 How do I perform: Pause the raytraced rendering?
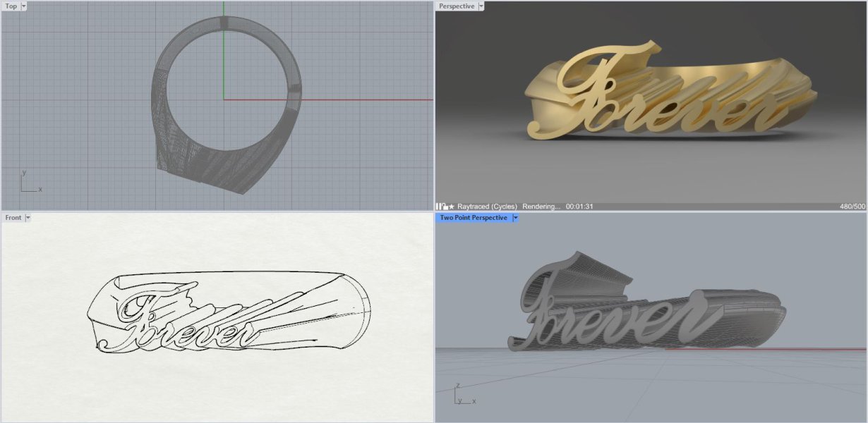coord(438,207)
